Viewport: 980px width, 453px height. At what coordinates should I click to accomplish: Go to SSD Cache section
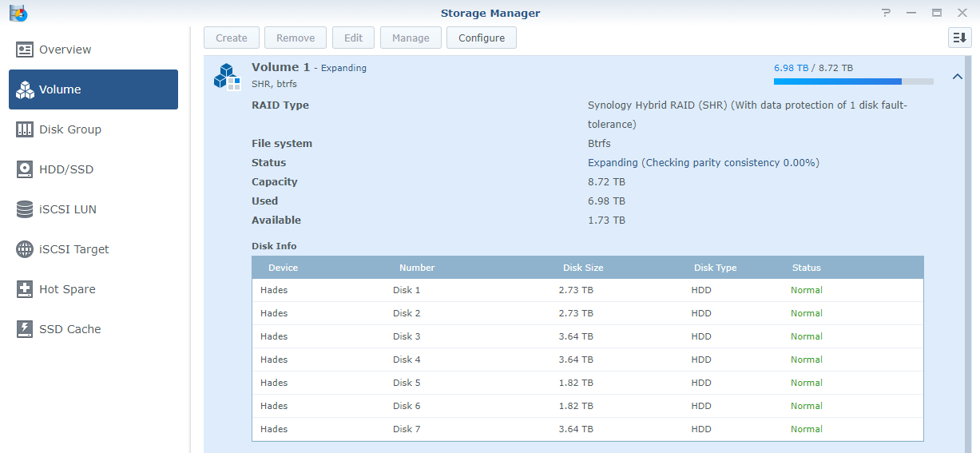93,329
